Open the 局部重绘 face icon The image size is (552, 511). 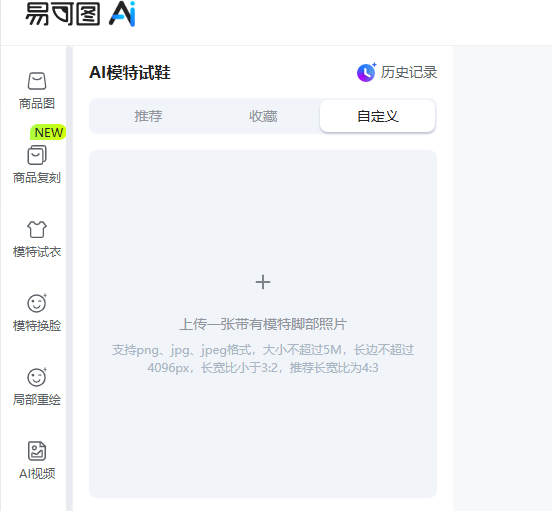pyautogui.click(x=37, y=377)
